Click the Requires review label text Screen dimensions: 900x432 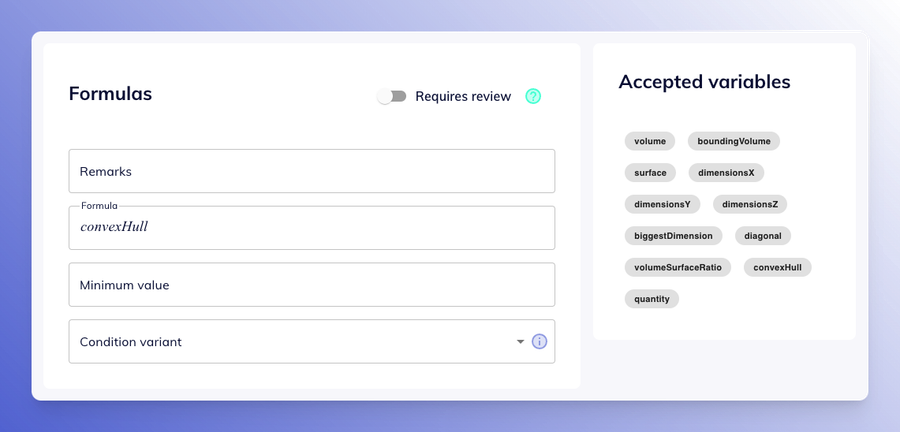pos(463,96)
